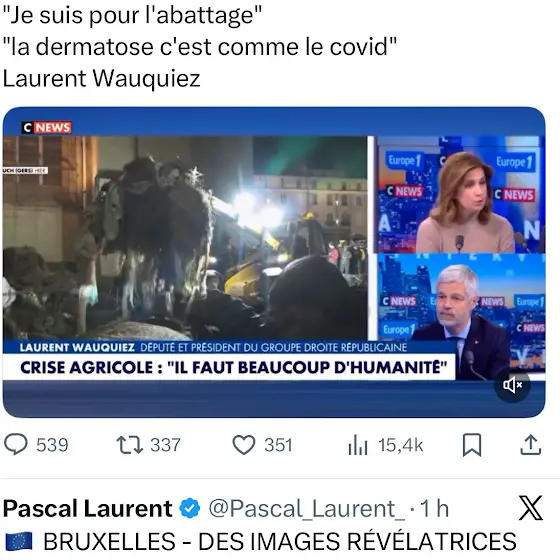The width and height of the screenshot is (560, 560).
Task: Click the 15,4k views count
Action: (x=400, y=445)
